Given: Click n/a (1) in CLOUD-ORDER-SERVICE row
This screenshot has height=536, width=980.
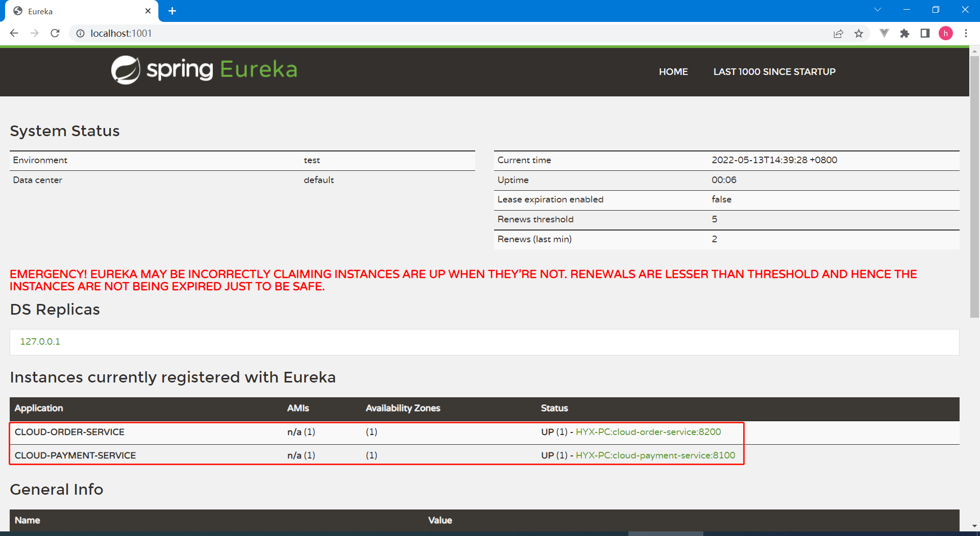Looking at the screenshot, I should pos(301,432).
